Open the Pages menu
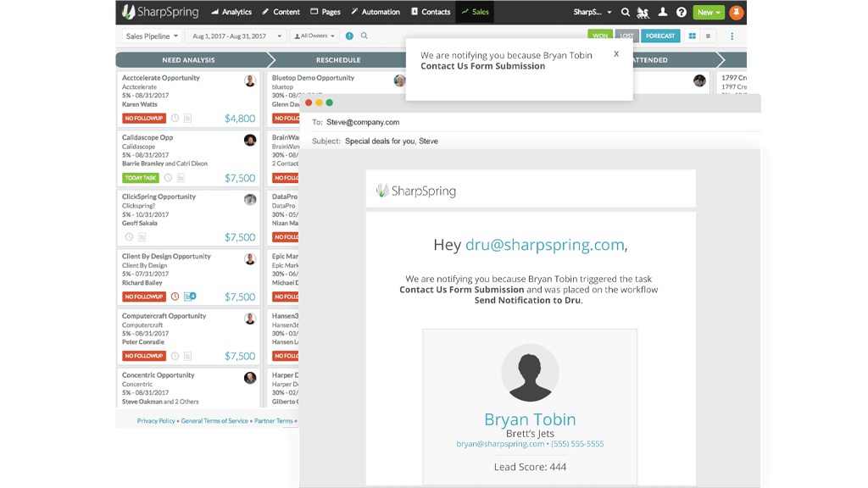Viewport: 868px width, 488px height. point(325,12)
